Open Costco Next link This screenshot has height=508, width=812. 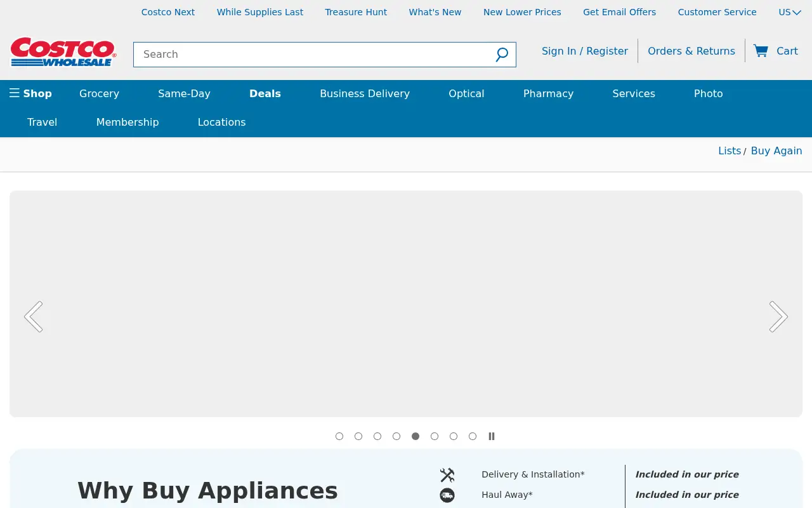(168, 12)
